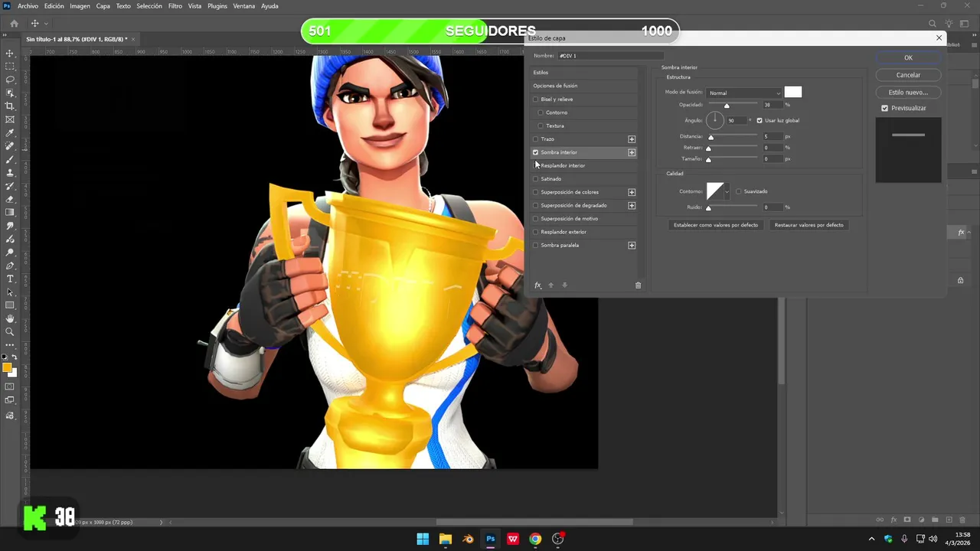Select the Eyedropper tool
The width and height of the screenshot is (980, 551).
pos(10,133)
